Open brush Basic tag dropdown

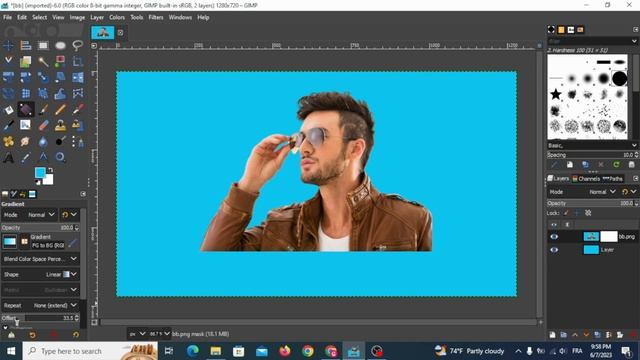click(x=592, y=145)
